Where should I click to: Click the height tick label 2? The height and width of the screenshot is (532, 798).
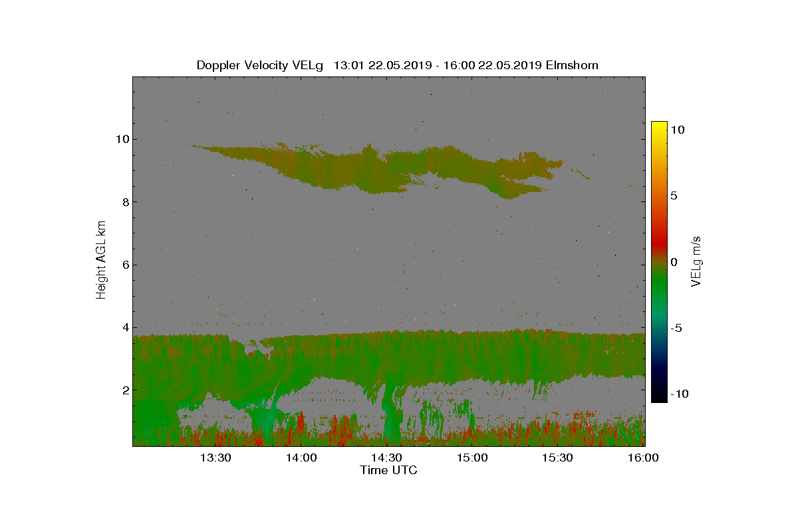[x=124, y=390]
